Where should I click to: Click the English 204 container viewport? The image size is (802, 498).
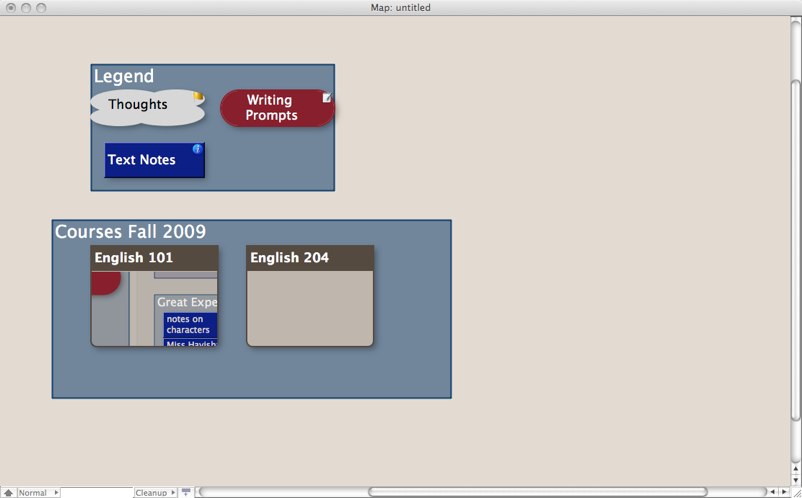click(x=310, y=308)
